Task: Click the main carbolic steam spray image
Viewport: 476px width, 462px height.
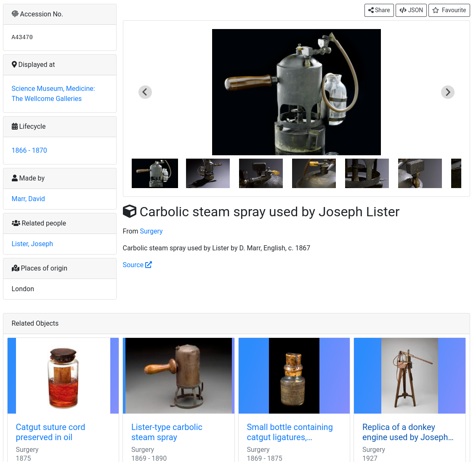Action: point(296,92)
